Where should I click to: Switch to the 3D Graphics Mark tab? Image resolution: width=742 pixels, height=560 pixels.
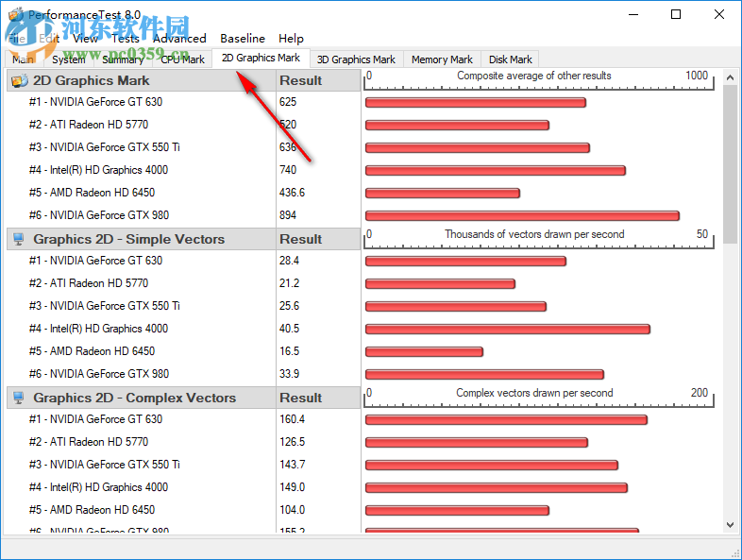point(356,59)
